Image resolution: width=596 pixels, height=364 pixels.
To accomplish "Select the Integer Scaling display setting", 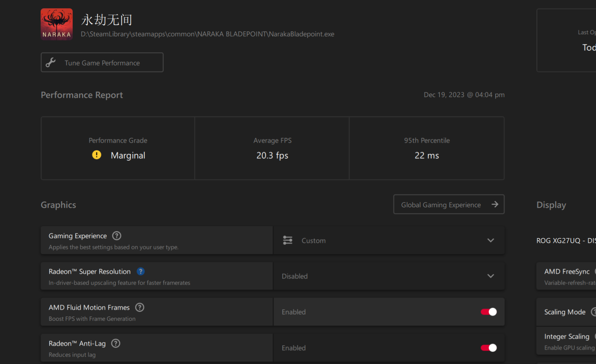I will [x=567, y=341].
